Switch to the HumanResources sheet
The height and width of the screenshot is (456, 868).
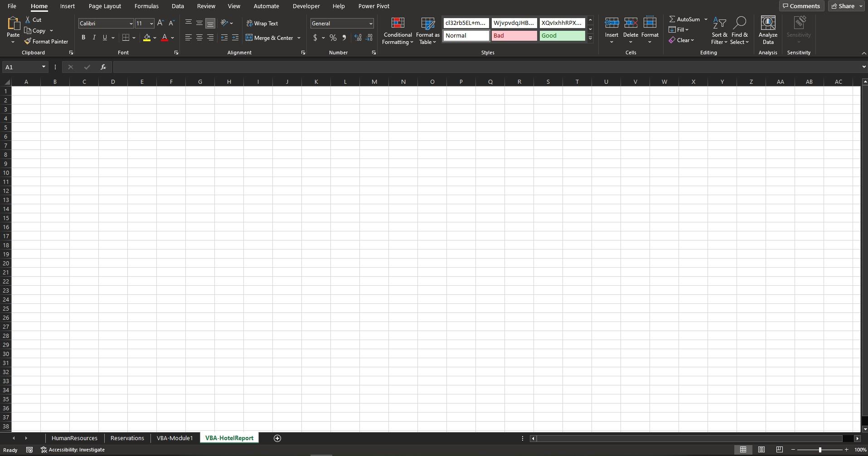(x=74, y=438)
